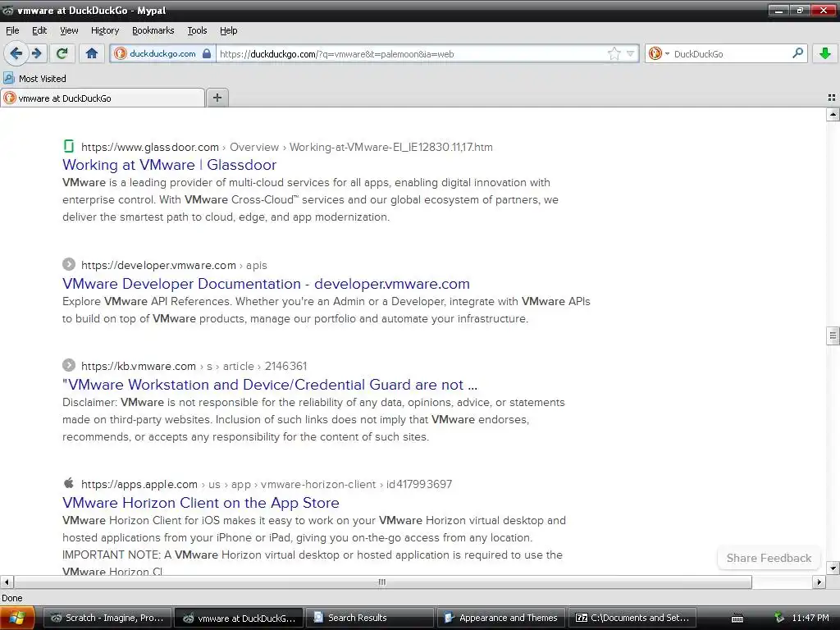Viewport: 840px width, 630px height.
Task: Click the Apple favicon icon
Action: [69, 483]
